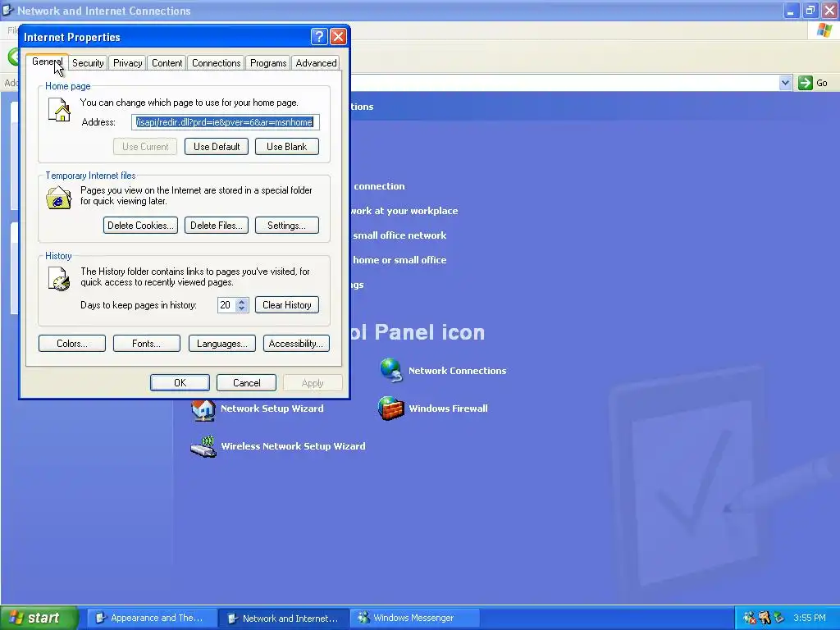Click the Windows flag logo in toolbar

click(824, 30)
